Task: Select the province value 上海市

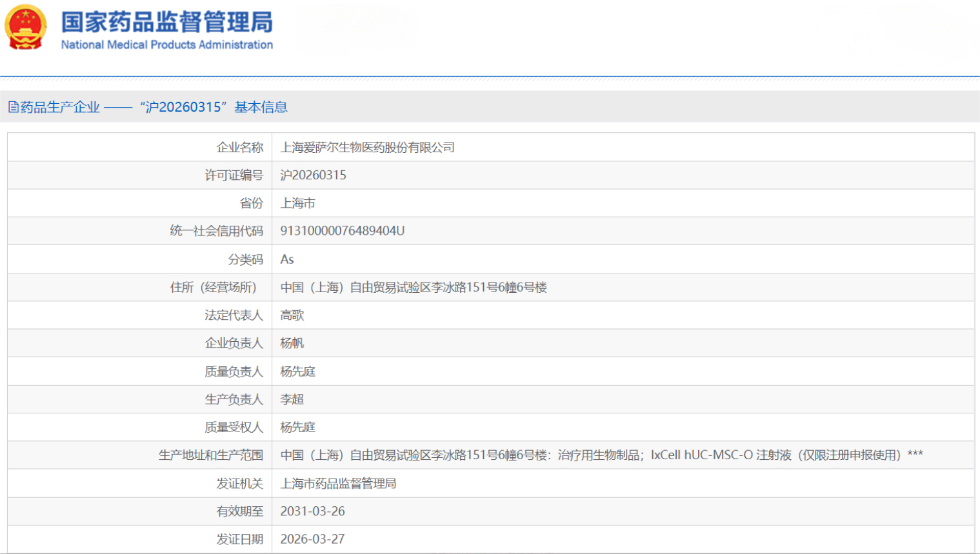Action: click(298, 203)
